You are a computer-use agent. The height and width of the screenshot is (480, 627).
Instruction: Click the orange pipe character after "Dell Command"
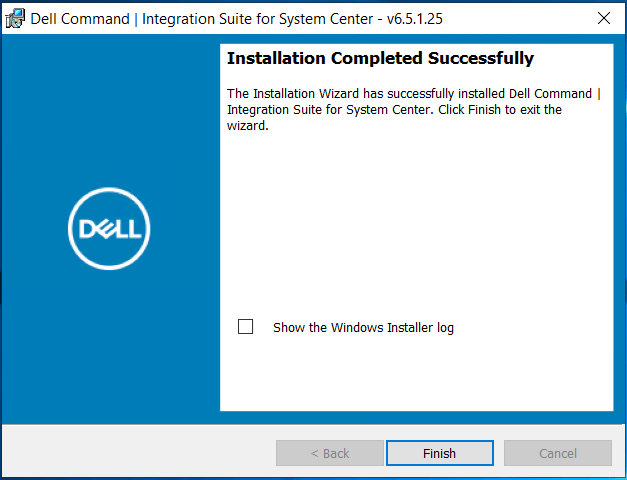pyautogui.click(x=598, y=93)
